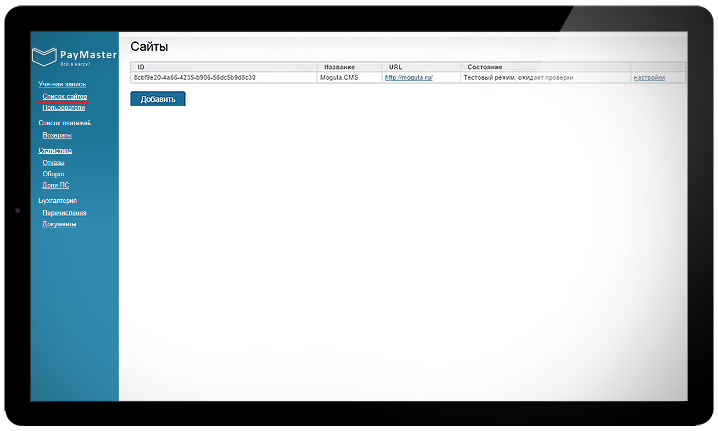Open the Документы page

pos(59,224)
